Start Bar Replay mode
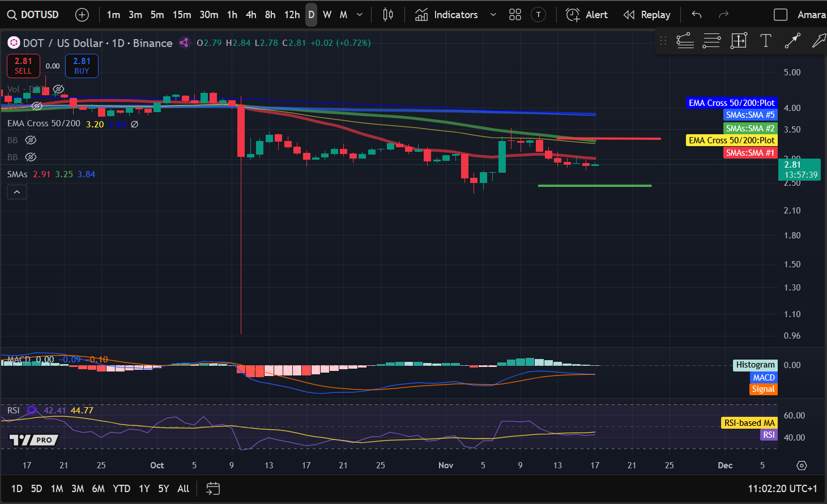Image resolution: width=827 pixels, height=504 pixels. coord(647,15)
